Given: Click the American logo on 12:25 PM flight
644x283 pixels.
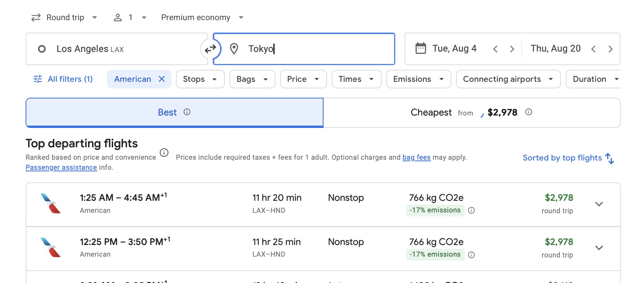Looking at the screenshot, I should coord(51,247).
